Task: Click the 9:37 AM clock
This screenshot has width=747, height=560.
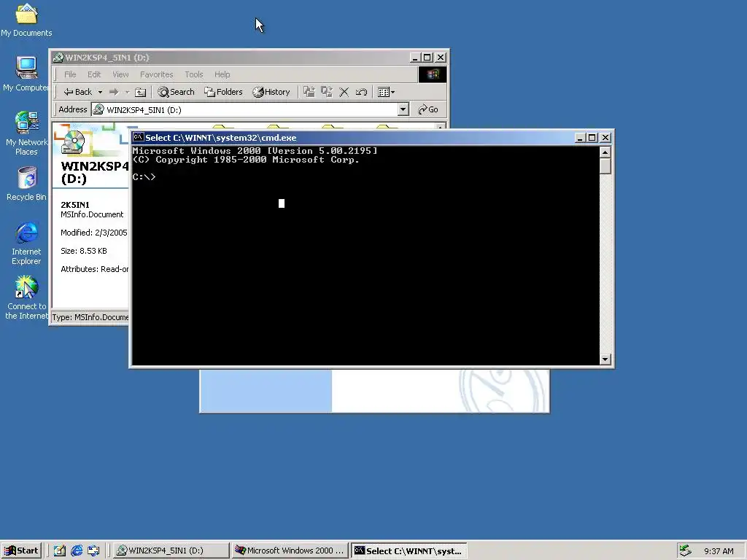Action: coord(719,551)
